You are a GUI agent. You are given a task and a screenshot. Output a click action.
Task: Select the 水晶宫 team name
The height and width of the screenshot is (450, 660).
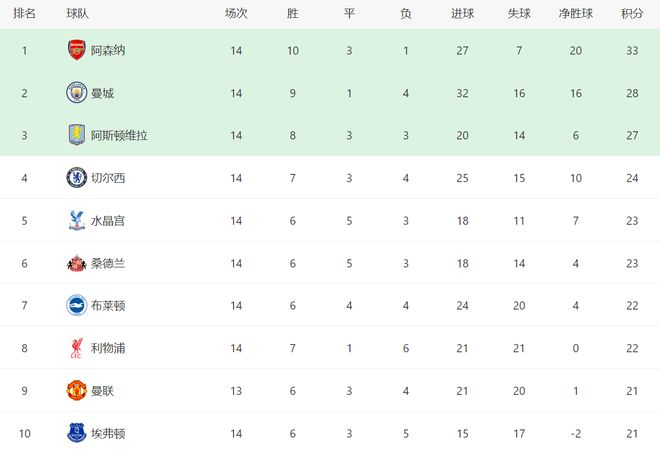[108, 221]
